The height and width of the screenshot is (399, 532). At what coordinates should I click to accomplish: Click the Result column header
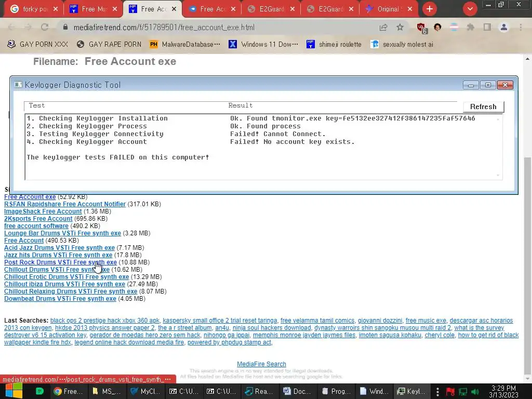240,105
